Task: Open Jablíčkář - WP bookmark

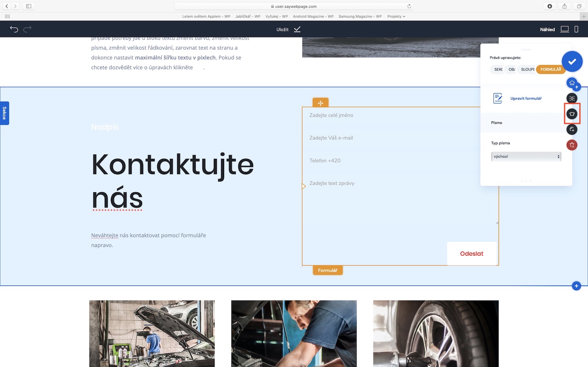Action: [x=248, y=16]
